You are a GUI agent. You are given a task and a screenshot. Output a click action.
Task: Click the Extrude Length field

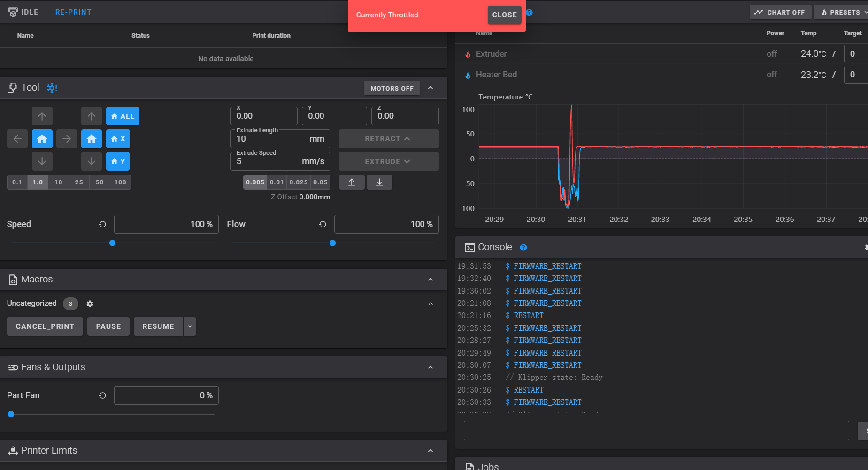pyautogui.click(x=280, y=139)
